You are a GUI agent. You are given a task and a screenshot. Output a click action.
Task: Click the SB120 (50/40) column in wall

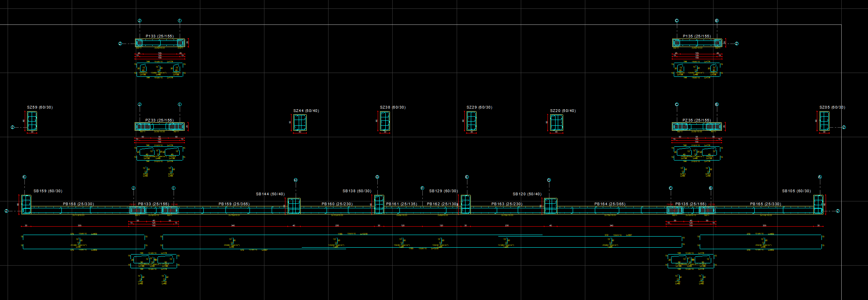click(x=551, y=206)
